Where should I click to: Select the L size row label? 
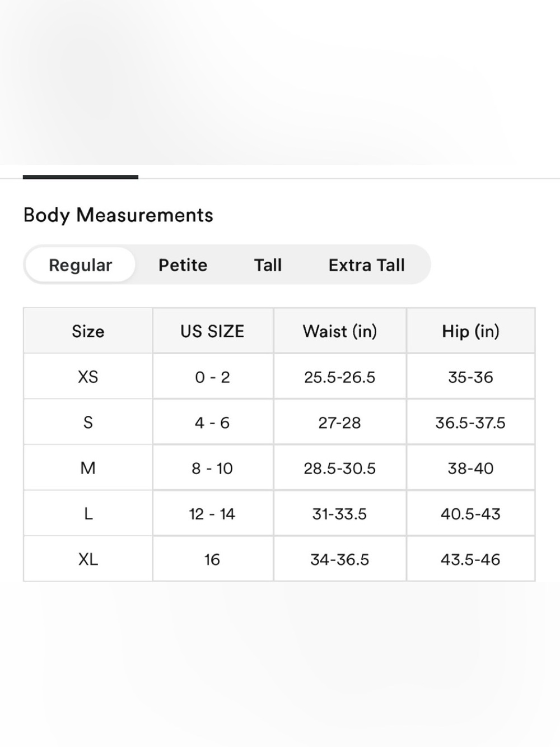[88, 513]
